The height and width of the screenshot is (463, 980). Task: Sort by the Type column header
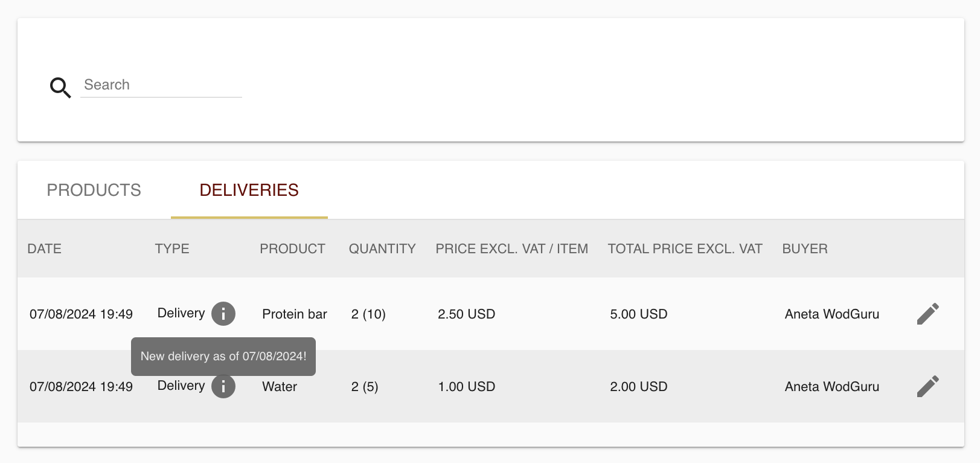[x=172, y=249]
